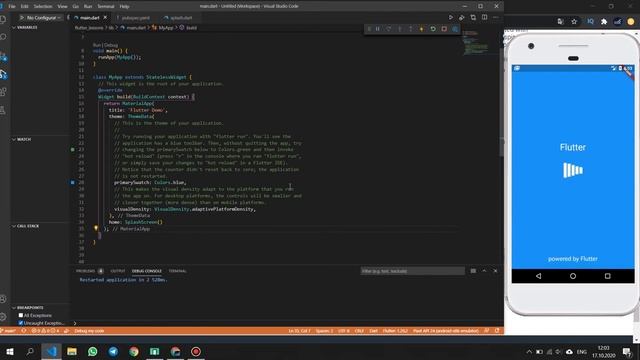
Task: Tap the emulator Recents square button
Action: pyautogui.click(x=607, y=276)
